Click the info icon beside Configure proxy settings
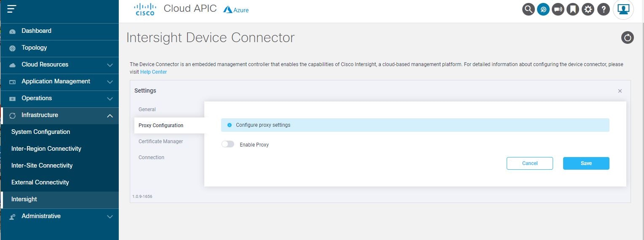The height and width of the screenshot is (240, 644). (230, 125)
